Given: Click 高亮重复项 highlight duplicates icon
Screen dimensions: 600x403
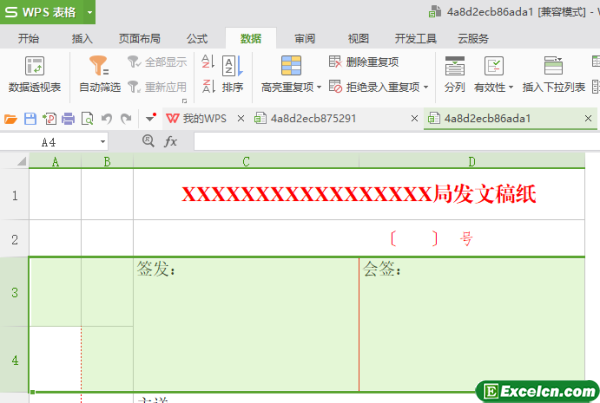Looking at the screenshot, I should click(291, 66).
